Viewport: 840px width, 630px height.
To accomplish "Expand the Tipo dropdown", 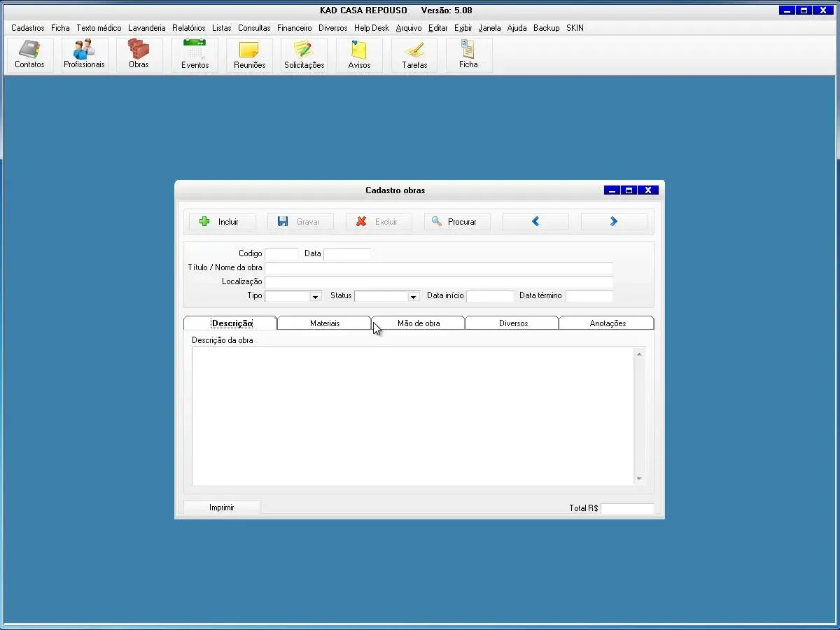I will click(x=315, y=297).
